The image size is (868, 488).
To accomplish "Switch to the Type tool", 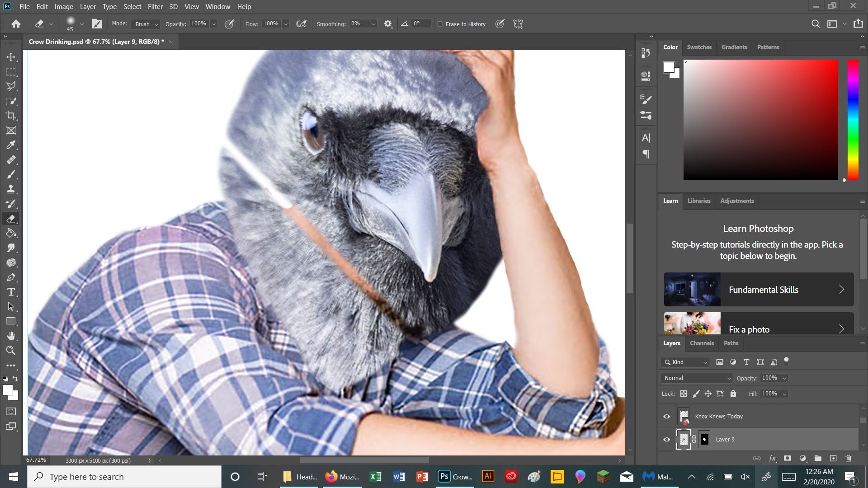I will click(11, 292).
